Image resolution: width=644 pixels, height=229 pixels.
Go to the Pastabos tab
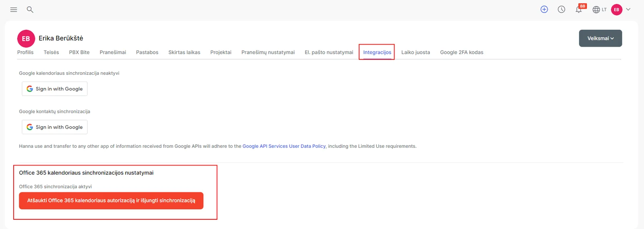pos(147,52)
